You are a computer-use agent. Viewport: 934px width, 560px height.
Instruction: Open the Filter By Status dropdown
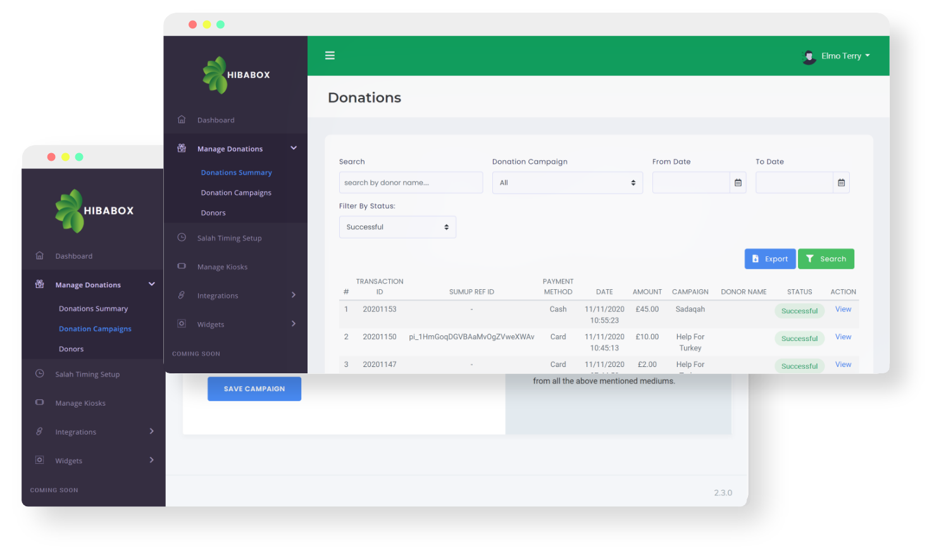pyautogui.click(x=397, y=227)
